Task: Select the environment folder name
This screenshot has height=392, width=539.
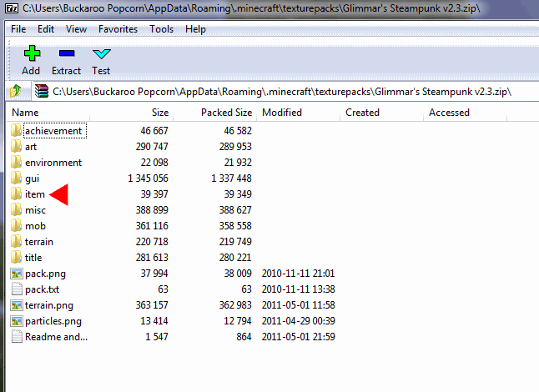Action: click(x=53, y=163)
